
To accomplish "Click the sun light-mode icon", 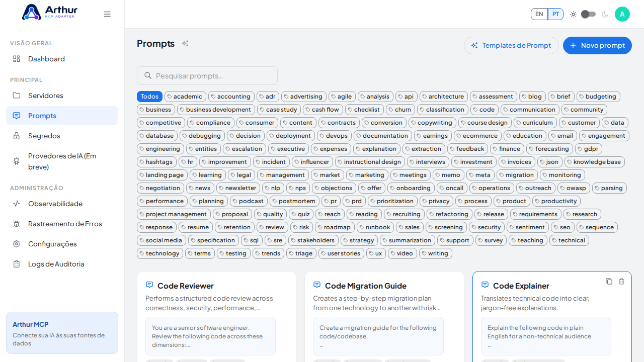I will click(573, 14).
